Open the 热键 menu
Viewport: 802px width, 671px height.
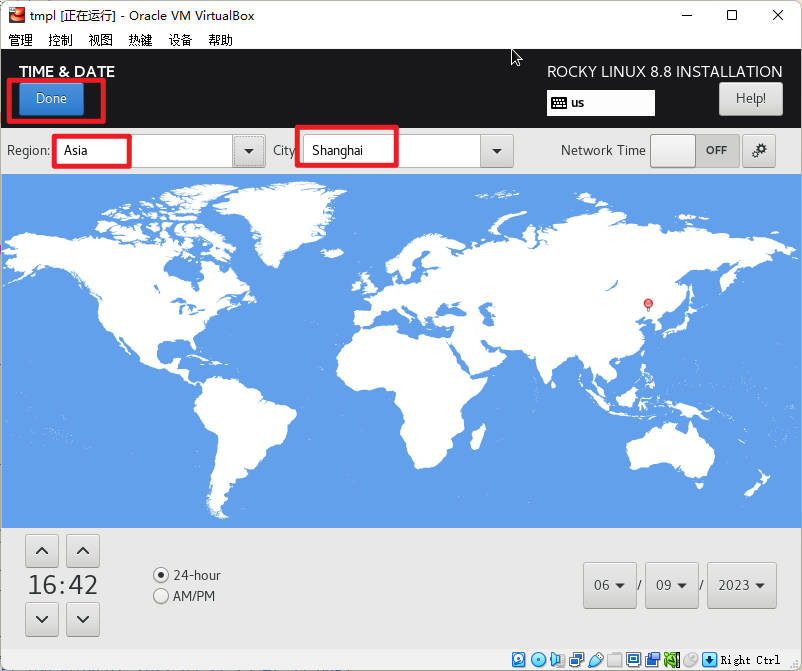tap(140, 40)
